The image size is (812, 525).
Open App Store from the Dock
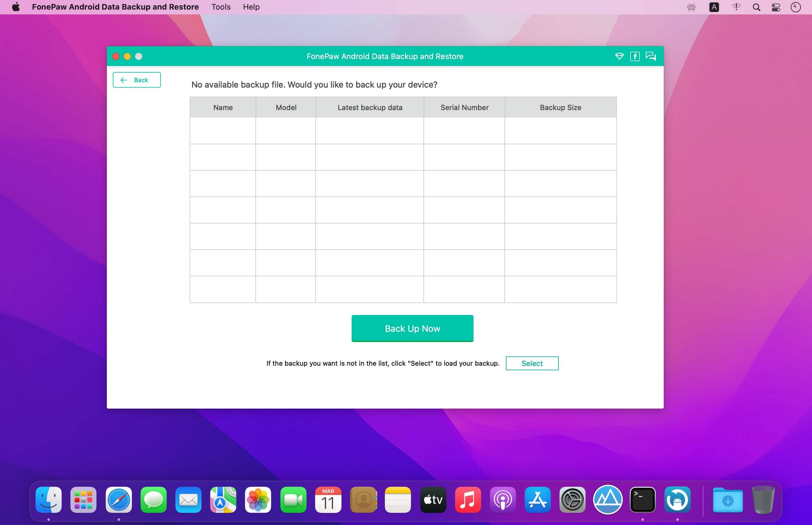click(x=538, y=500)
